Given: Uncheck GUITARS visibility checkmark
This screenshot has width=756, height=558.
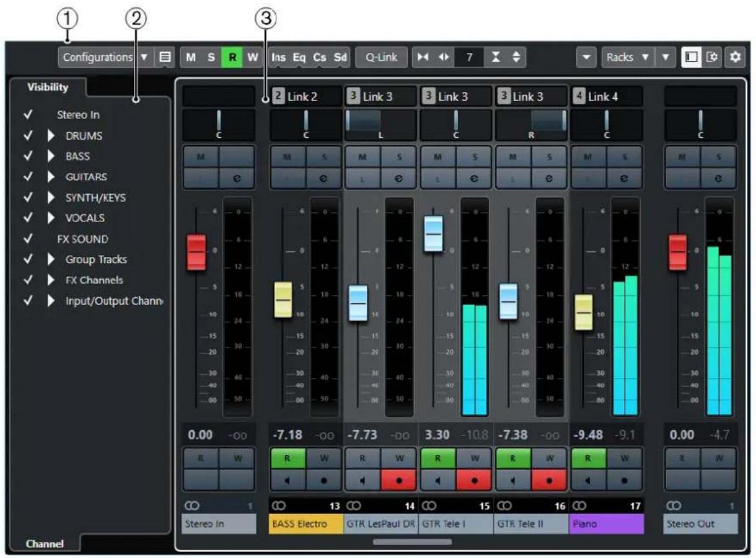Looking at the screenshot, I should tap(28, 177).
